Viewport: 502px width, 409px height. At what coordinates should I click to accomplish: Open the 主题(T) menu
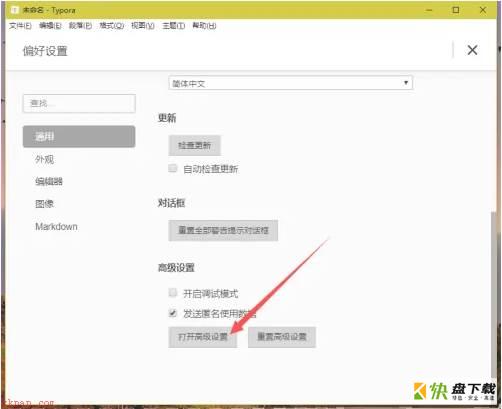tap(173, 26)
